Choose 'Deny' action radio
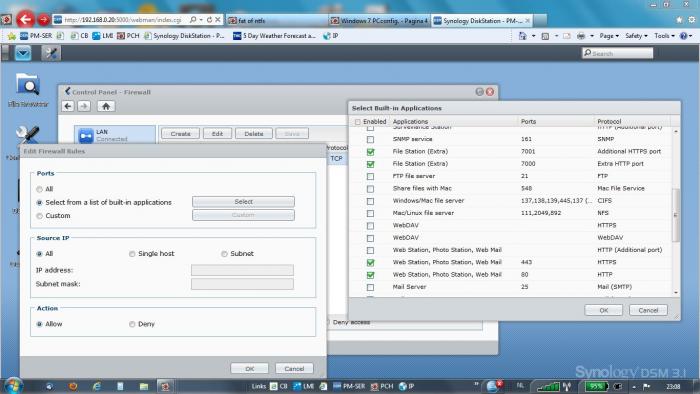Screen dimensions: 700x394 point(132,324)
